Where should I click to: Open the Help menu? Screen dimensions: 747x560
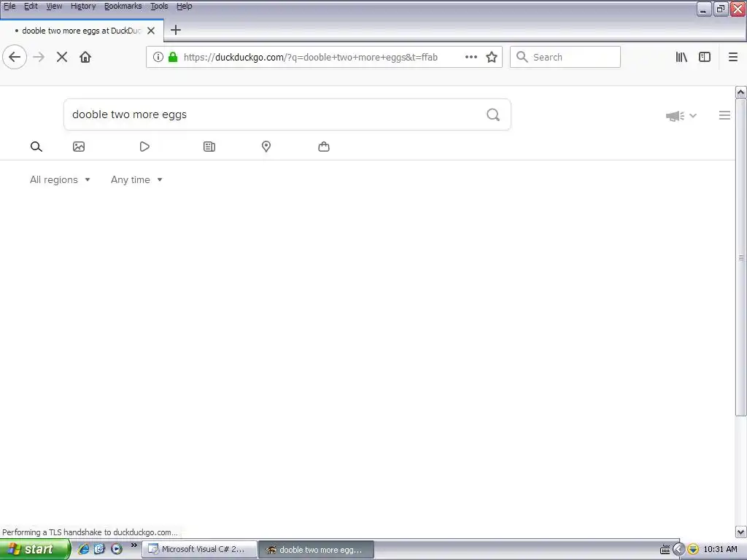point(185,6)
